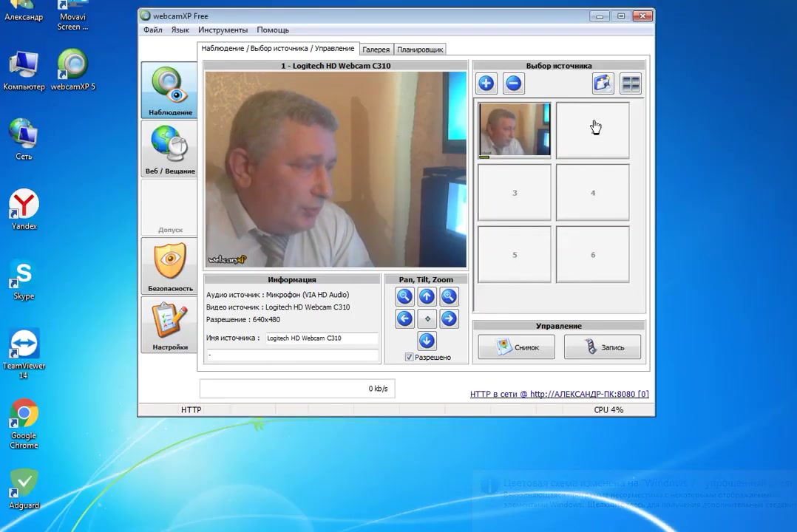This screenshot has height=532, width=797.
Task: Launch Yandex browser desktop shortcut
Action: 24,209
